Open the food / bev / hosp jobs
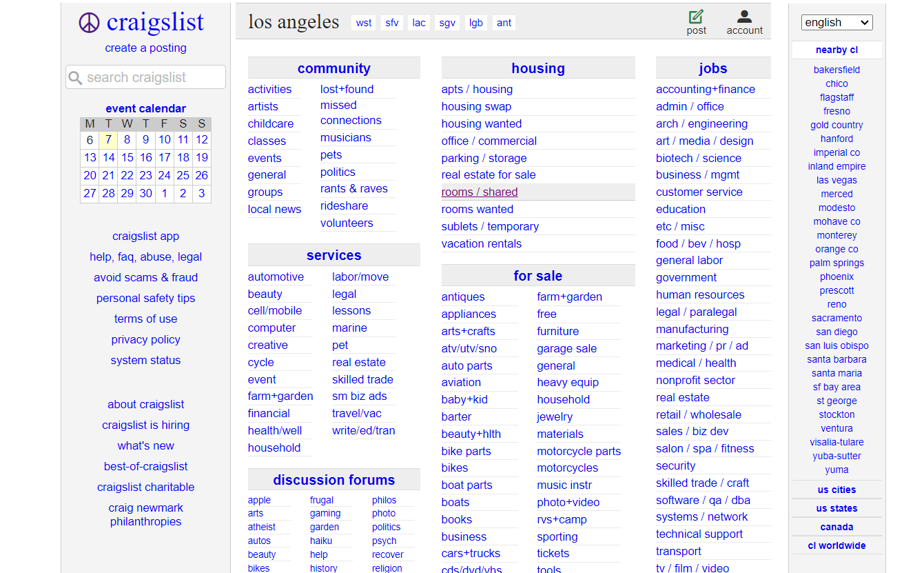The height and width of the screenshot is (573, 924). (x=699, y=243)
